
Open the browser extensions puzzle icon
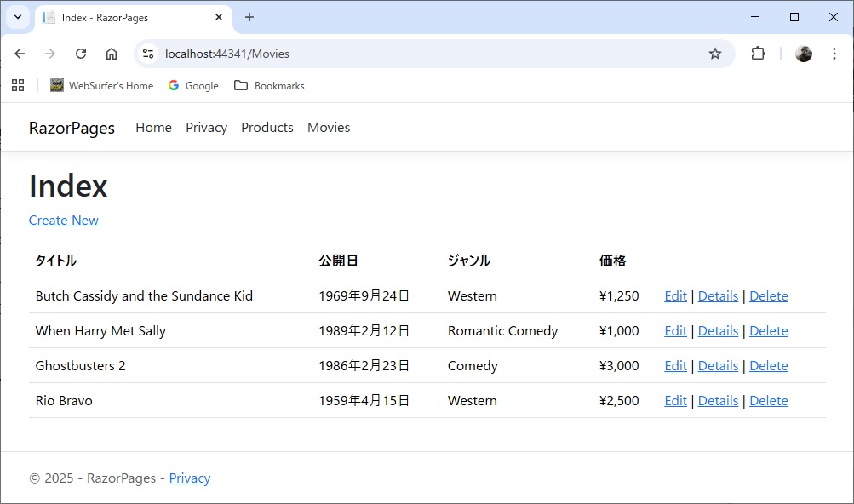coord(758,53)
